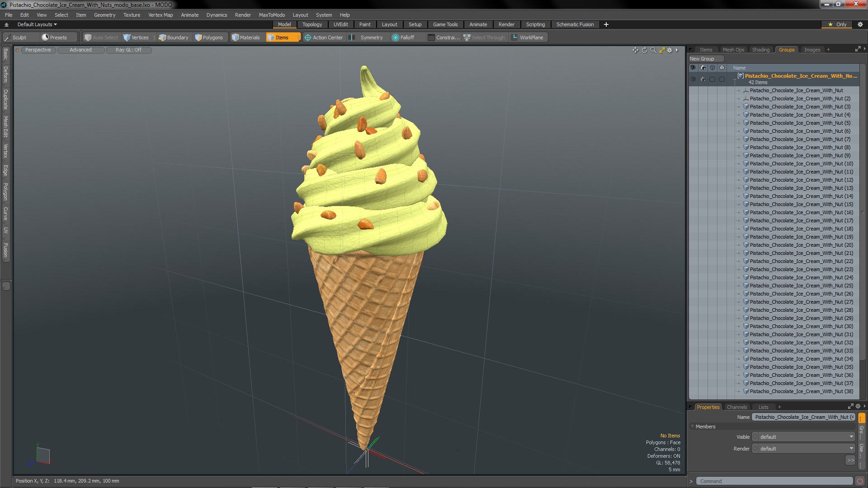Open the Advanced shading style dropdown

coord(80,50)
